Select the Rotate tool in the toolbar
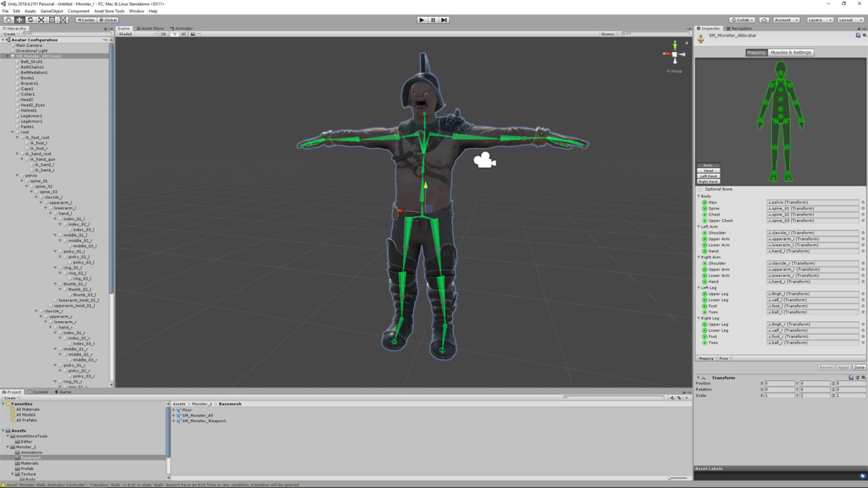 point(30,20)
